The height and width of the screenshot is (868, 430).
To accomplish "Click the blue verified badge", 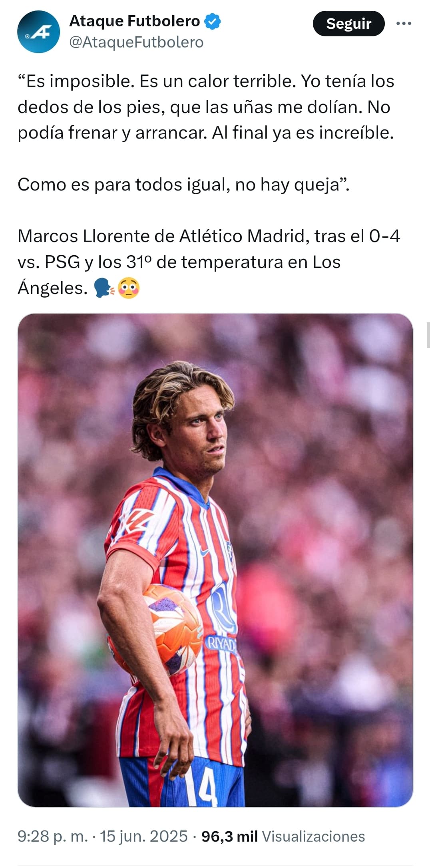I will coord(212,21).
